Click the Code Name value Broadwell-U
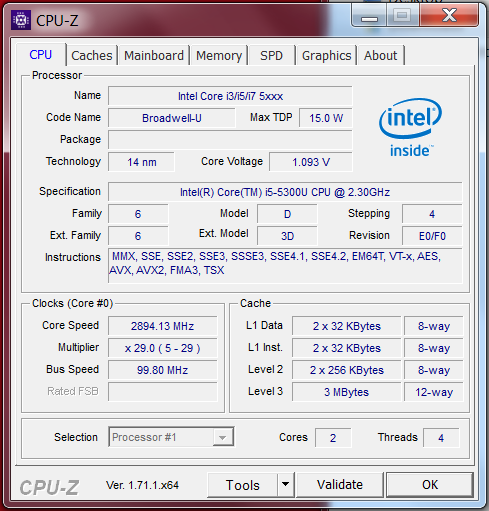Image resolution: width=489 pixels, height=511 pixels. pos(172,118)
